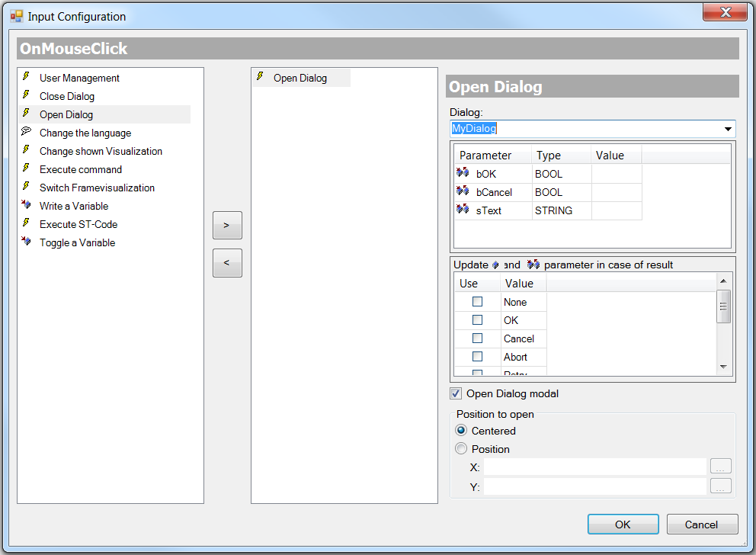Viewport: 756px width, 555px height.
Task: Click the lightning icon beside Switch Framevisualization
Action: 26,187
